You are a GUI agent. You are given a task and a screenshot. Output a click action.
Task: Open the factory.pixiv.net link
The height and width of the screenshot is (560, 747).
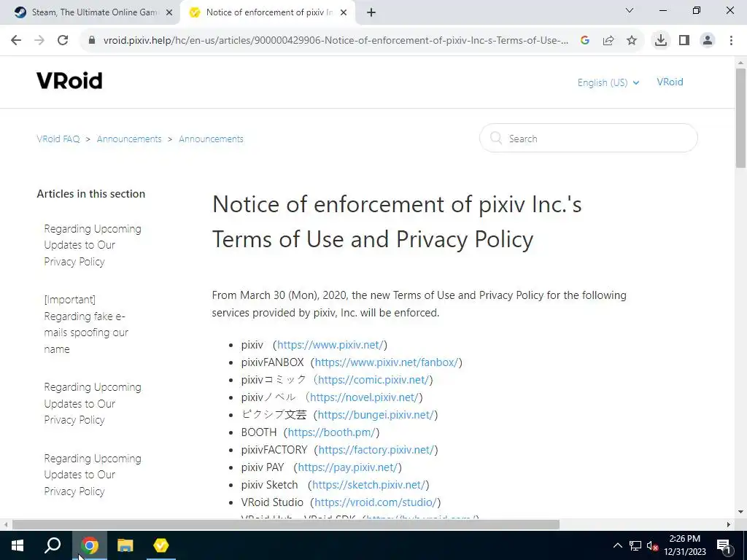tap(376, 450)
